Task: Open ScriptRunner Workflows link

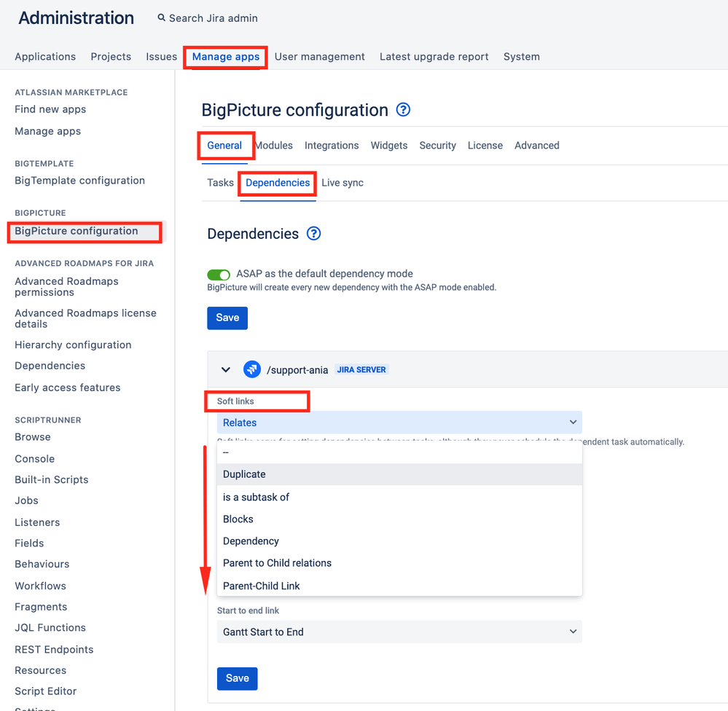Action: pyautogui.click(x=40, y=586)
